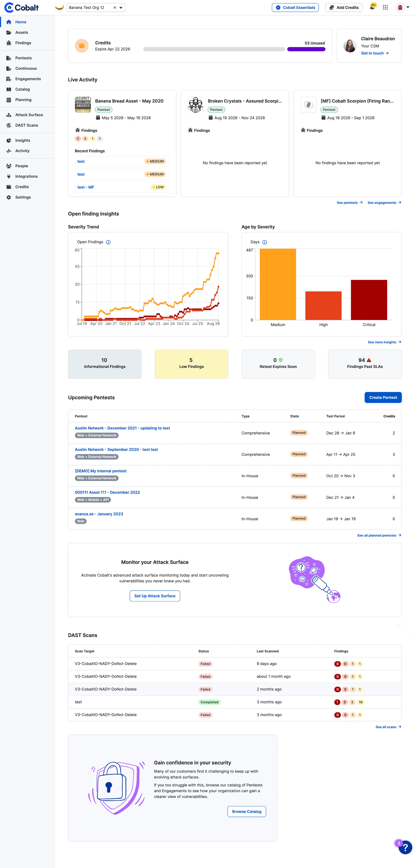Open the 5 Low Findings card
Screen dimensions: 415x868
pos(192,364)
